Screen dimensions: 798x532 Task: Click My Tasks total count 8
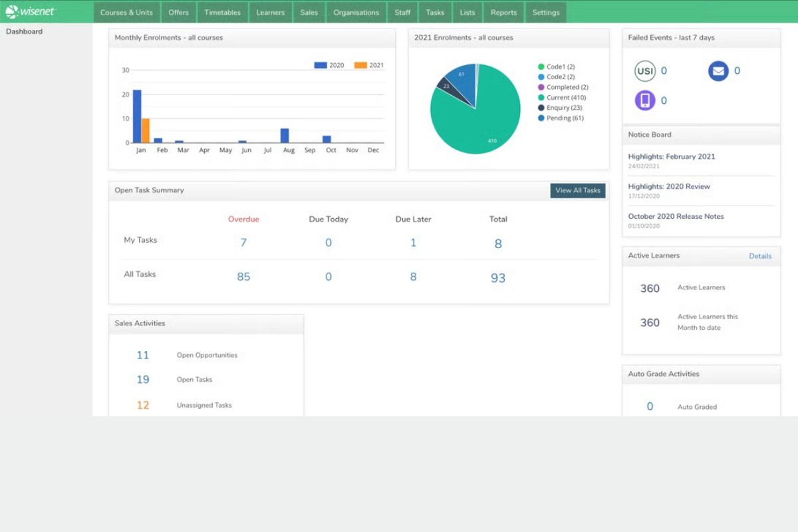click(498, 244)
